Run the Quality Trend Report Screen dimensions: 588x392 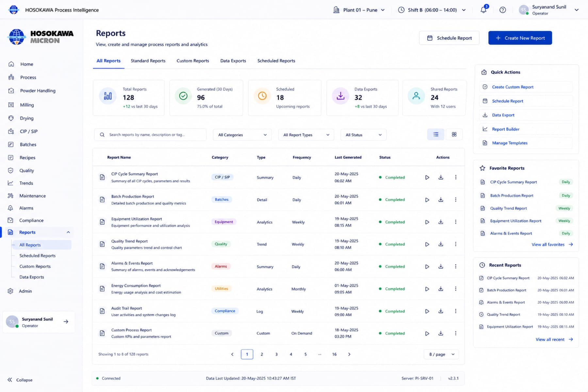pos(427,244)
